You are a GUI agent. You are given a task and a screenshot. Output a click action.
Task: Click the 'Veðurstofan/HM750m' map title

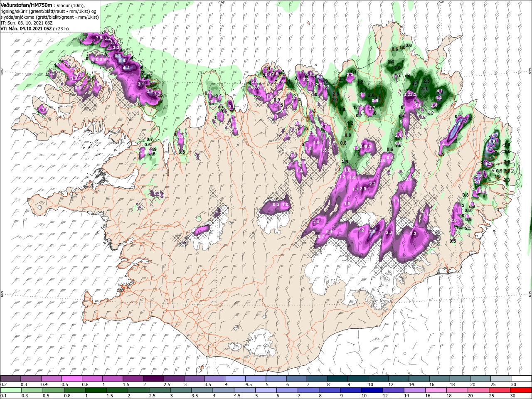point(26,5)
